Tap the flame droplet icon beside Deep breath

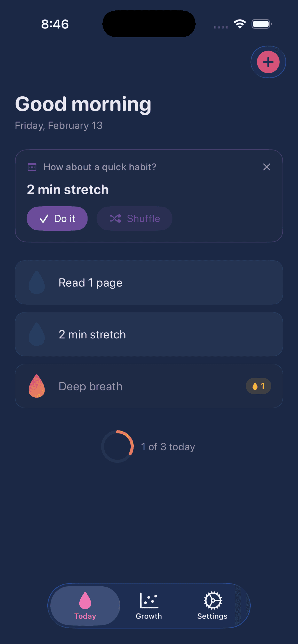37,386
